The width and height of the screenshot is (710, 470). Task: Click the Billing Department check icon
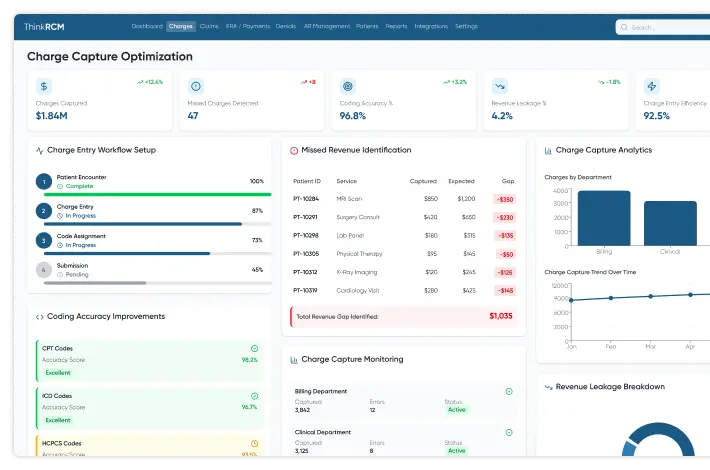(x=509, y=392)
